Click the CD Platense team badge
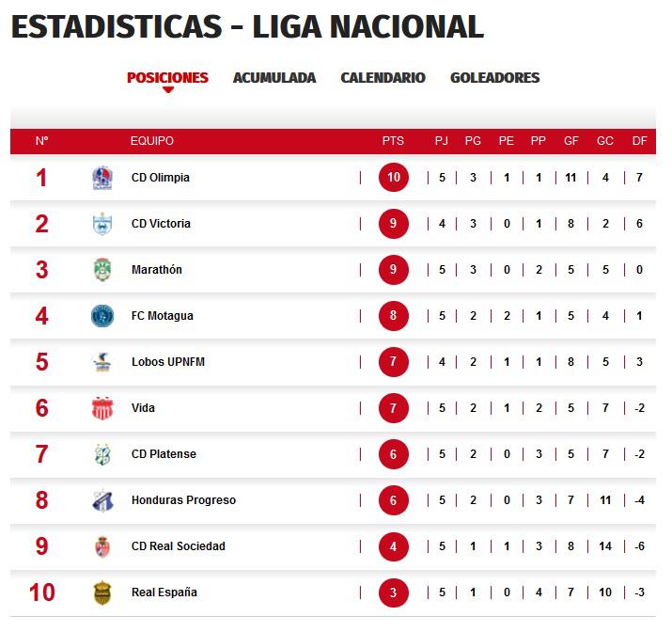The image size is (672, 632). (102, 454)
